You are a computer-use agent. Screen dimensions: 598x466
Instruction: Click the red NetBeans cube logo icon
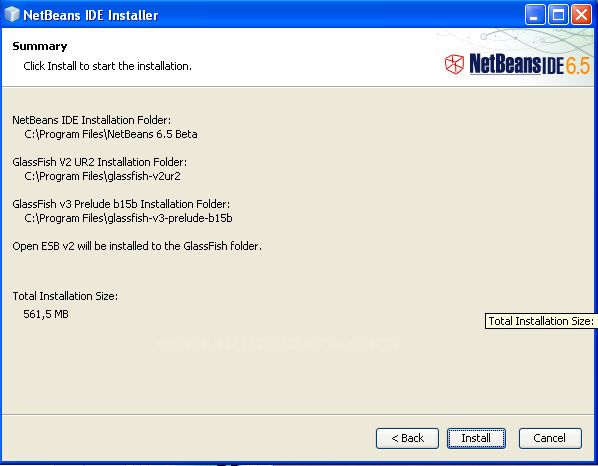454,64
